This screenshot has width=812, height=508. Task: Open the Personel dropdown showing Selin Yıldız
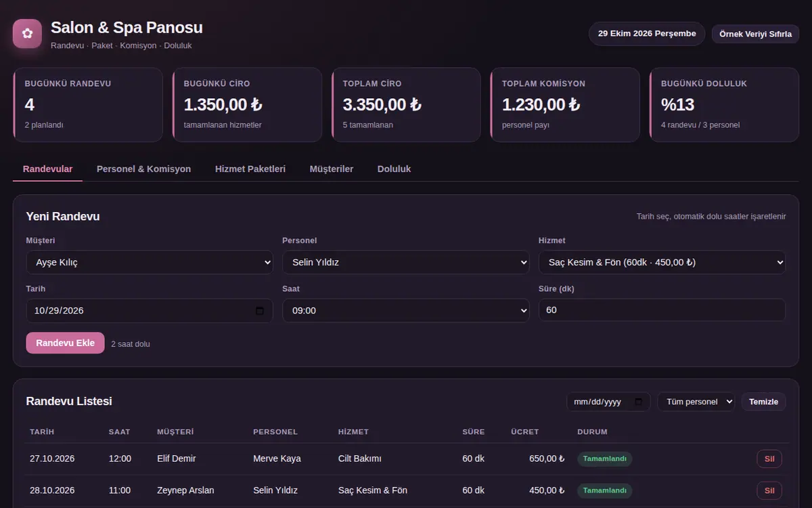pyautogui.click(x=406, y=262)
